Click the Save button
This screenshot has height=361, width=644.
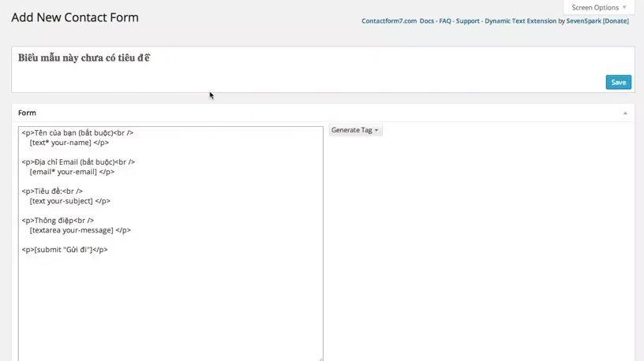pyautogui.click(x=618, y=82)
